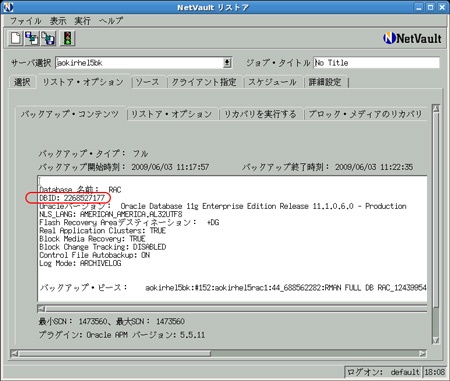
Task: Switch to the 選択 tab
Action: (x=22, y=82)
